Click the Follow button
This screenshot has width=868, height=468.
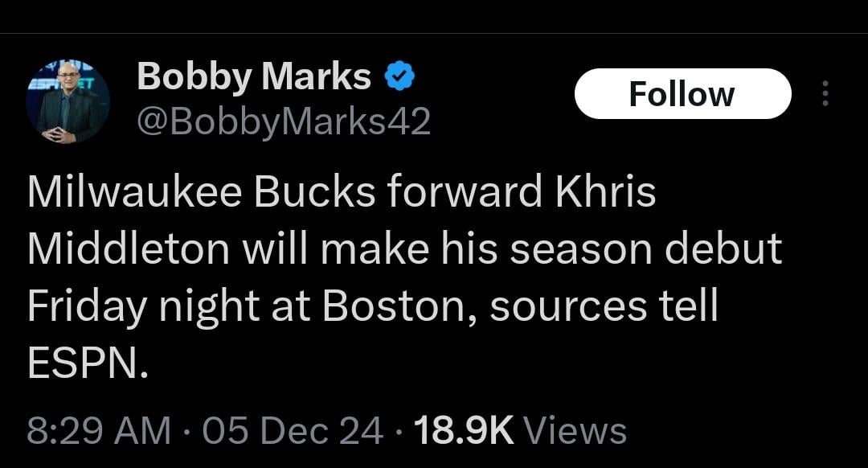[682, 93]
